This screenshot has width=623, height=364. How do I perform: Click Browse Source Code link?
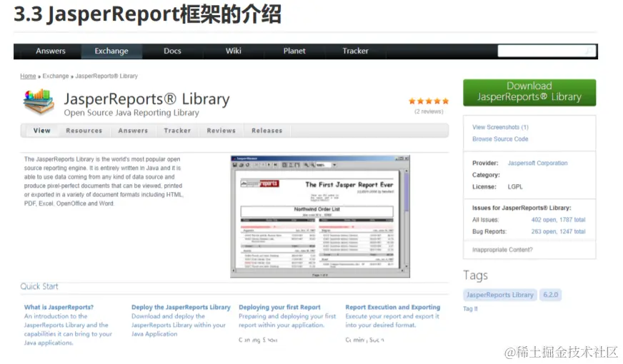pos(500,139)
